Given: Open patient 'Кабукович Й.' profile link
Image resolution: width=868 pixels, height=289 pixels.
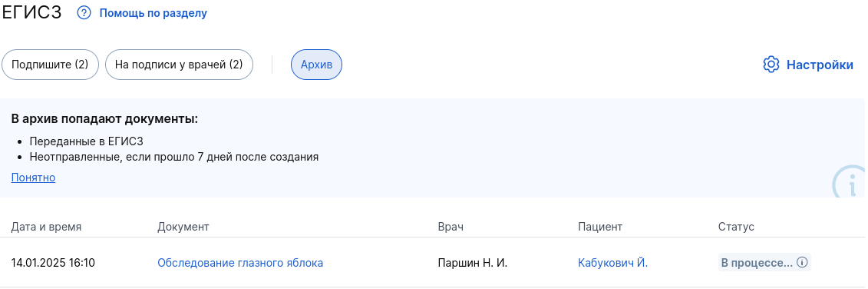Looking at the screenshot, I should tap(612, 263).
